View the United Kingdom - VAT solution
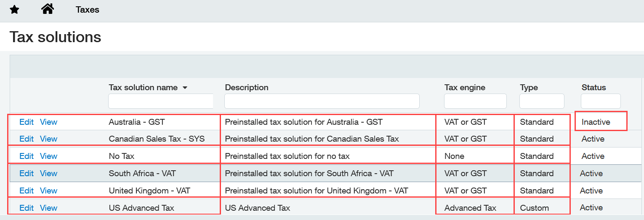Image resolution: width=644 pixels, height=220 pixels. (x=48, y=190)
